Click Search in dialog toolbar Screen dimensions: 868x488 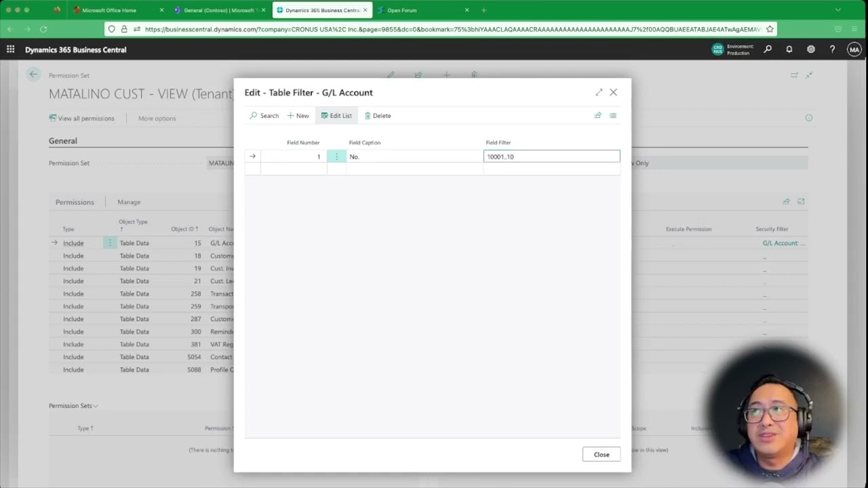pos(264,115)
